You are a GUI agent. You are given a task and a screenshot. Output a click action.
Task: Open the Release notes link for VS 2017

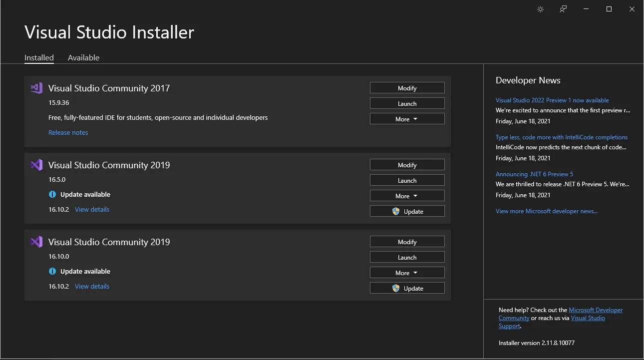click(68, 132)
